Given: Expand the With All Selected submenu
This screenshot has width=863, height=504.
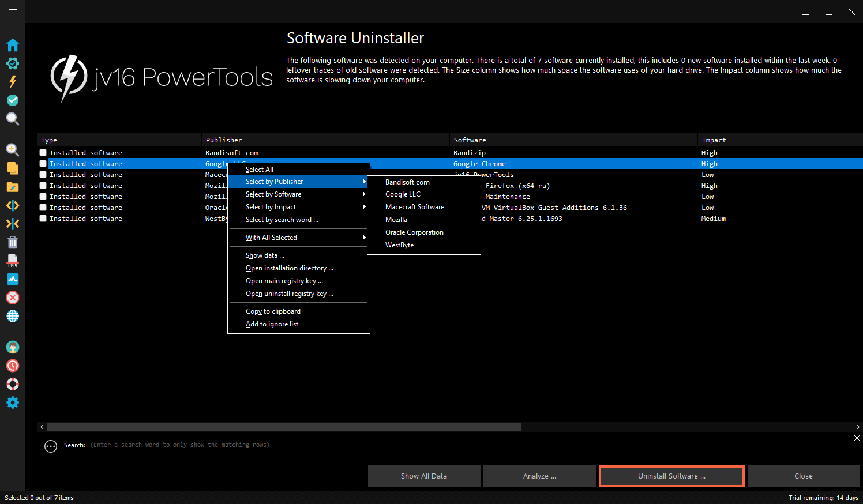Looking at the screenshot, I should click(x=298, y=238).
